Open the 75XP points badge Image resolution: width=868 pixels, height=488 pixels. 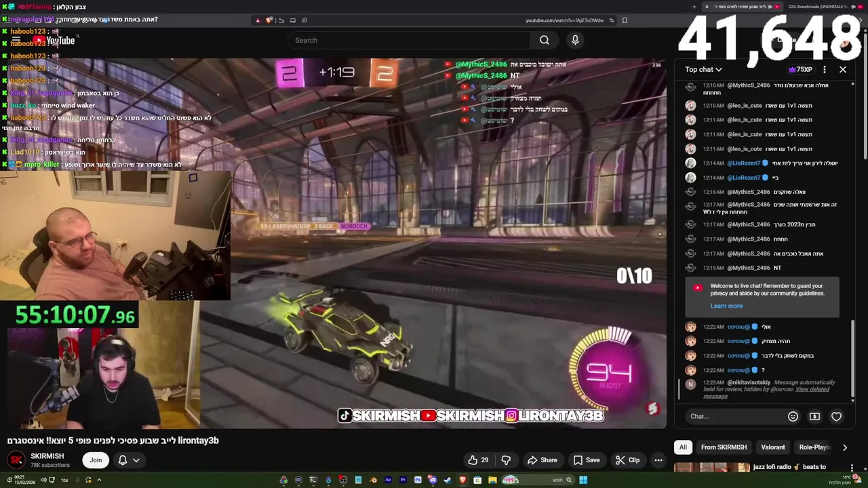[800, 69]
